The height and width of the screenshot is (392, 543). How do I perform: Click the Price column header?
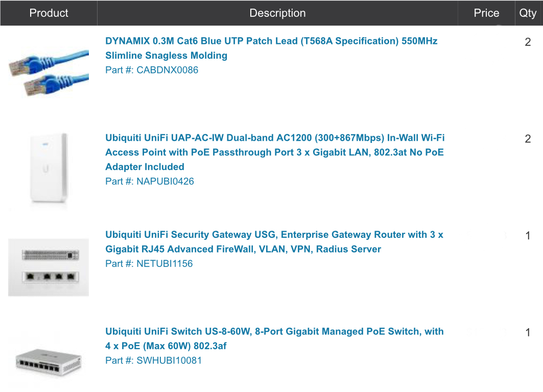coord(486,13)
